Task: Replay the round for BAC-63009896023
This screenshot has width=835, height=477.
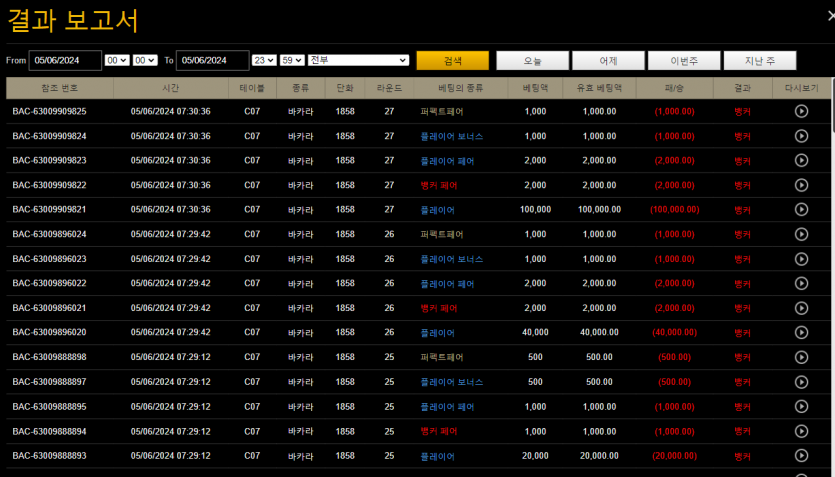Action: click(x=801, y=259)
